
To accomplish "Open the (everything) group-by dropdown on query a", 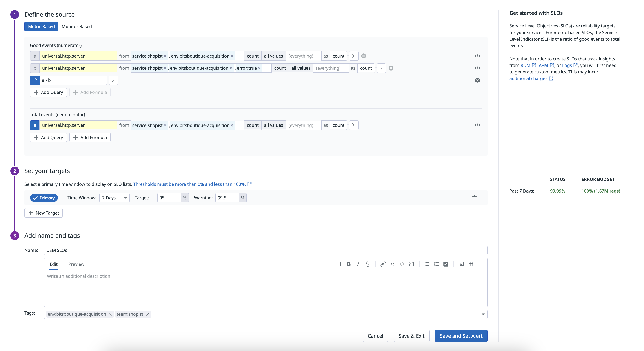I will [303, 56].
